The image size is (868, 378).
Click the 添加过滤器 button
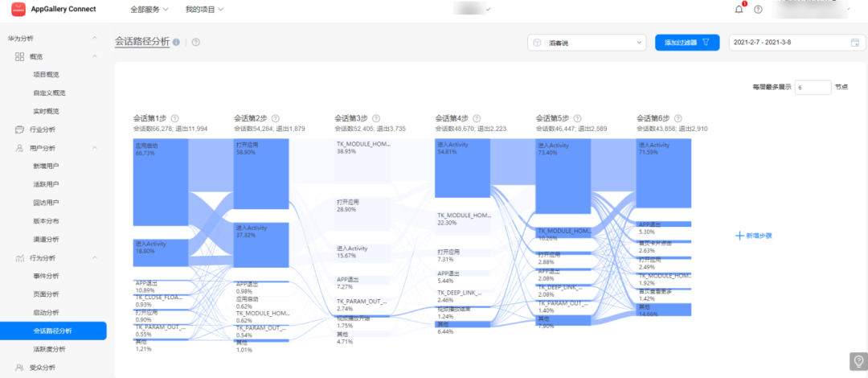pos(687,43)
